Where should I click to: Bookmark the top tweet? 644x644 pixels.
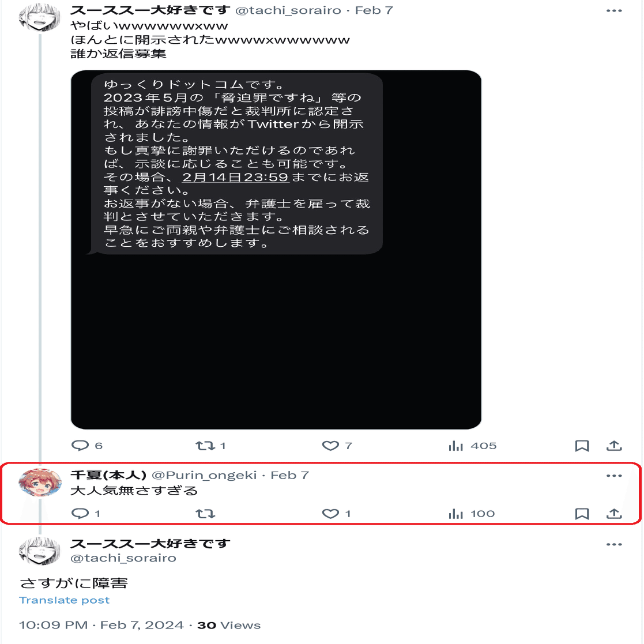[x=582, y=446]
